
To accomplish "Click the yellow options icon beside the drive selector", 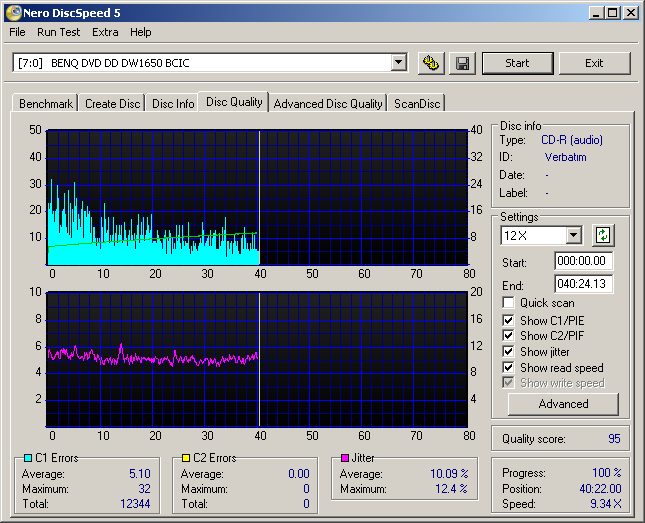I will pos(431,63).
